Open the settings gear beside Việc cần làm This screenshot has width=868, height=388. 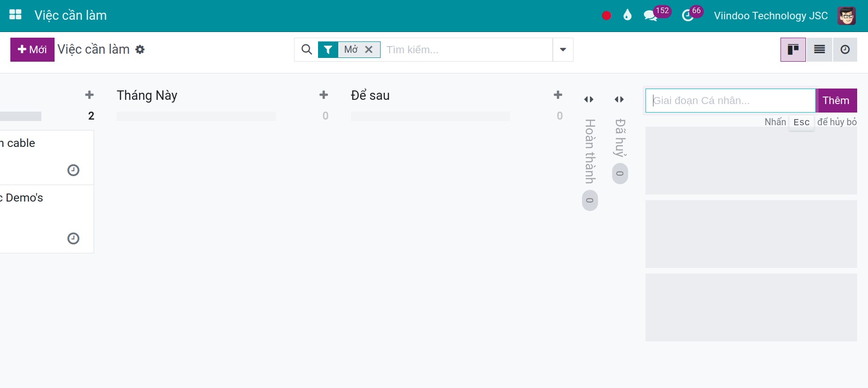(x=140, y=49)
